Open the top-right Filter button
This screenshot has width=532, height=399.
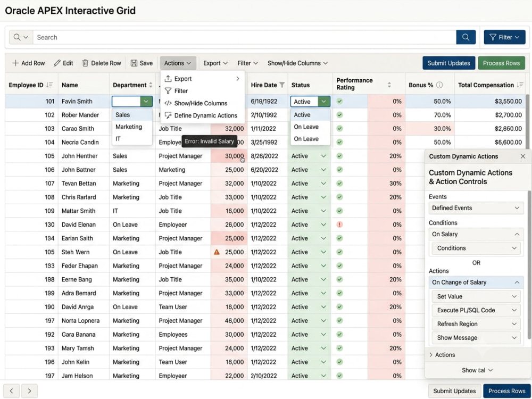coord(504,37)
